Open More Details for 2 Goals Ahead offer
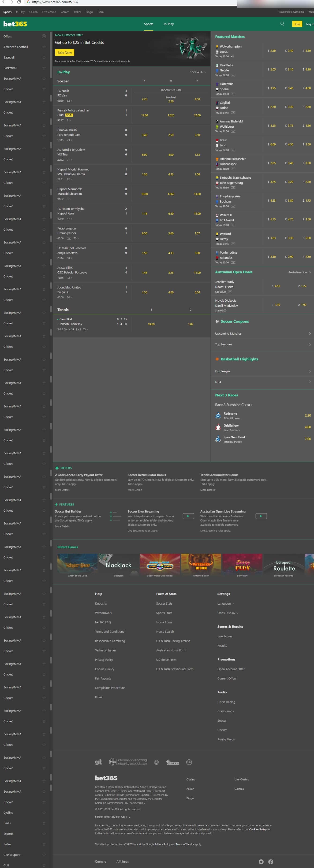Screen dimensions: 314x868 click(62, 490)
